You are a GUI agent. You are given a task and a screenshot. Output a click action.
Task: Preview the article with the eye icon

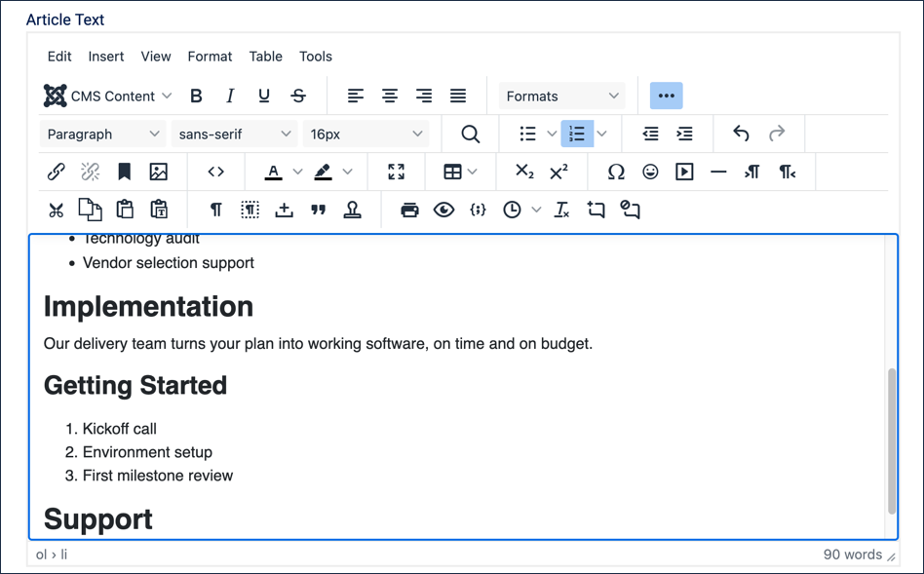point(443,210)
